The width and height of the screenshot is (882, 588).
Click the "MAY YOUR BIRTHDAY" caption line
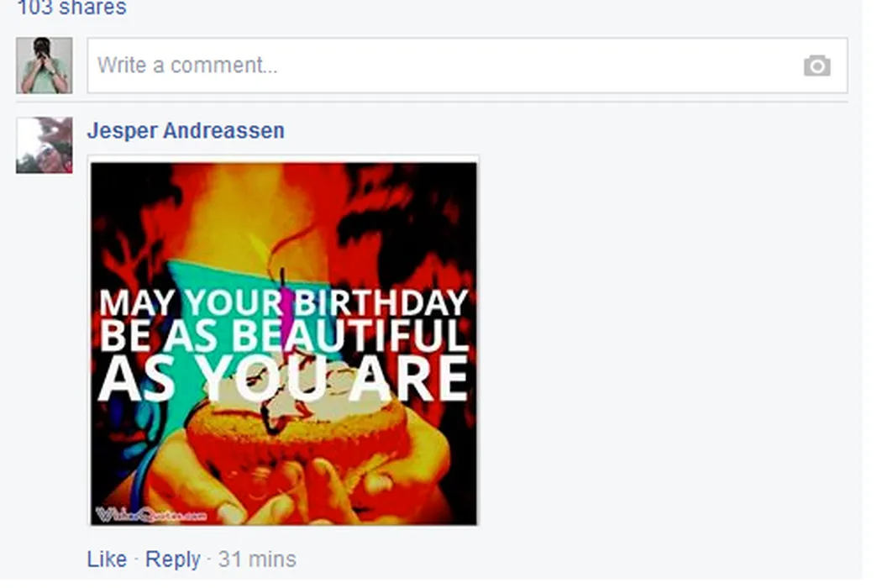283,302
